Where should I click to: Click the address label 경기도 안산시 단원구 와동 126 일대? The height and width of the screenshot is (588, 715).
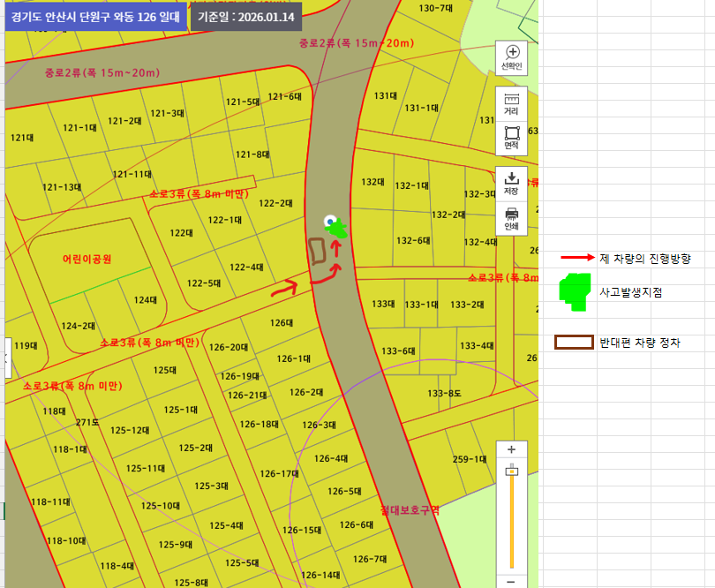[x=95, y=17]
